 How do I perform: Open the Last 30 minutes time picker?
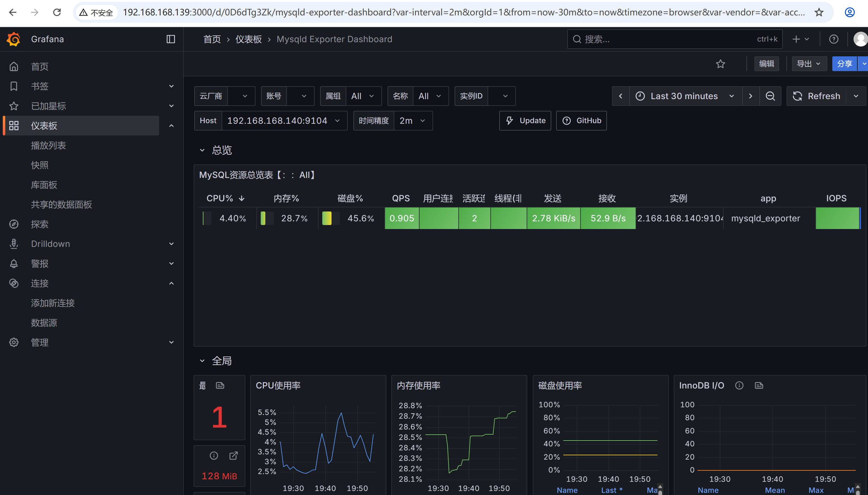(685, 96)
